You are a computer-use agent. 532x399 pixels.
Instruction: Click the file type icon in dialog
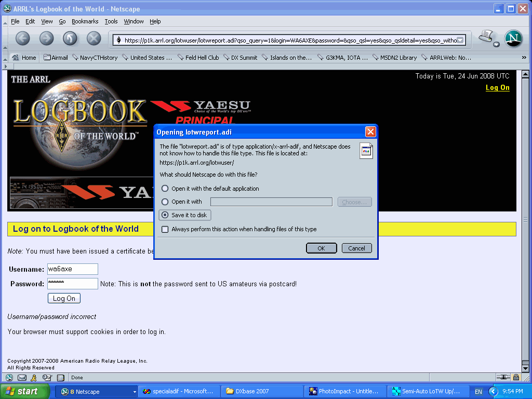click(x=366, y=151)
